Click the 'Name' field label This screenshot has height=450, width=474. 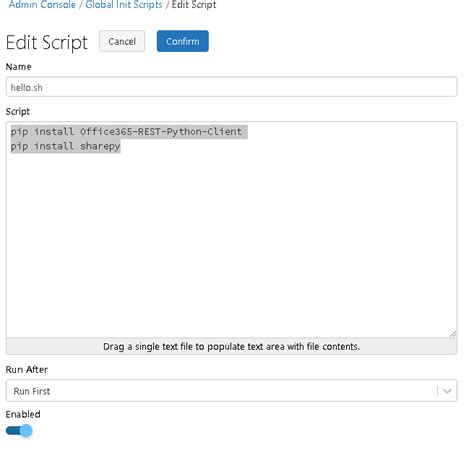point(19,67)
